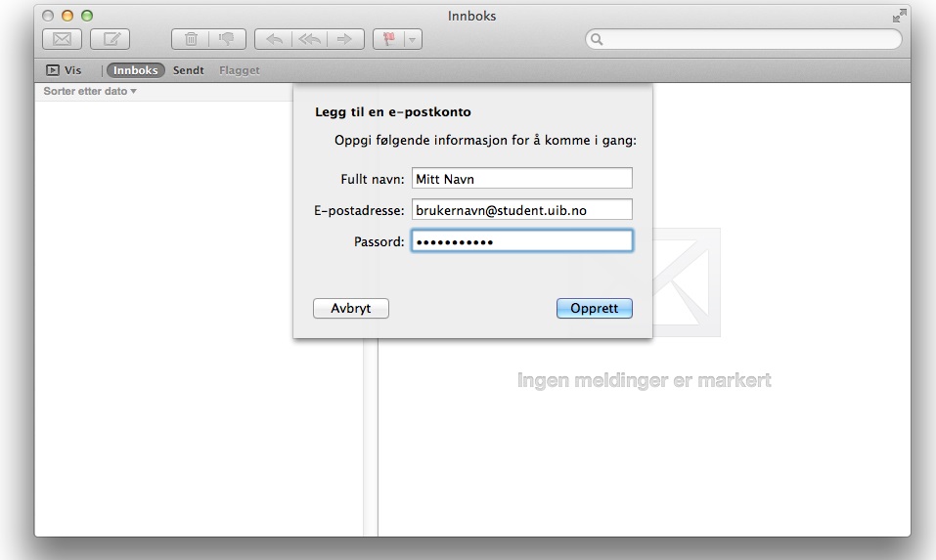Click into the 'Fullt navn' text field
Viewport: 936px width, 560px height.
[x=521, y=178]
